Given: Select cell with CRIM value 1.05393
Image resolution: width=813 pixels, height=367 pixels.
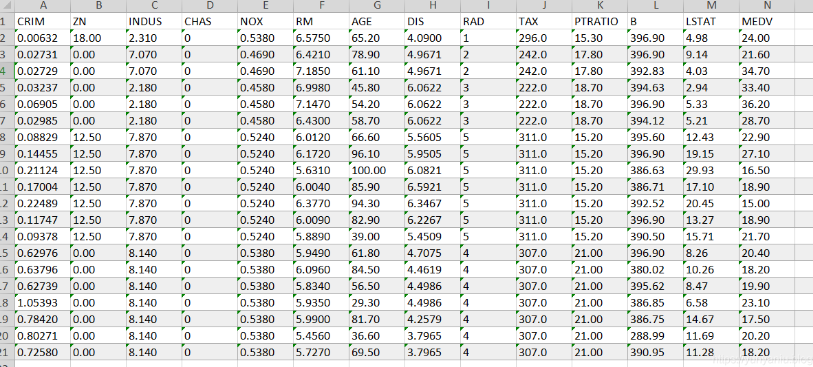Looking at the screenshot, I should [x=43, y=303].
